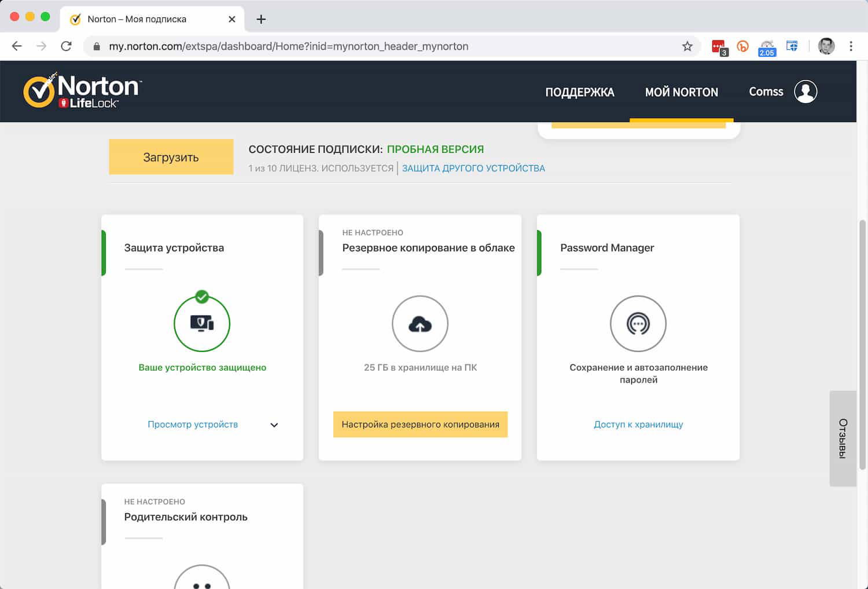This screenshot has width=868, height=589.
Task: Click the blue screen extension icon
Action: [x=792, y=46]
